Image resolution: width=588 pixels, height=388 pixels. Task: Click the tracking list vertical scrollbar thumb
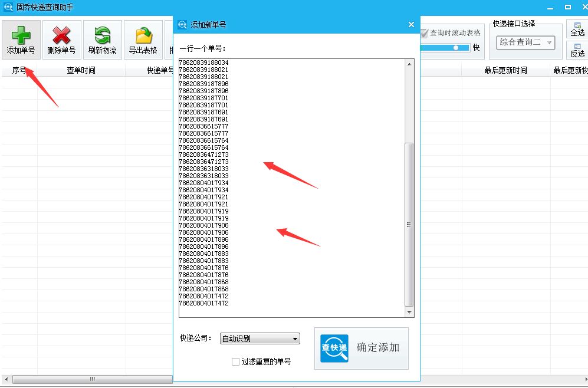(x=409, y=225)
